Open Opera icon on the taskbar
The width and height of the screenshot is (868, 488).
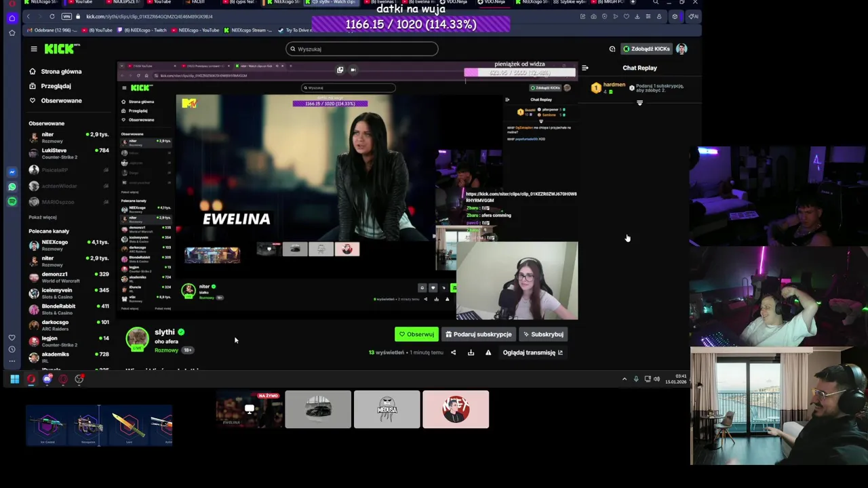pyautogui.click(x=31, y=379)
